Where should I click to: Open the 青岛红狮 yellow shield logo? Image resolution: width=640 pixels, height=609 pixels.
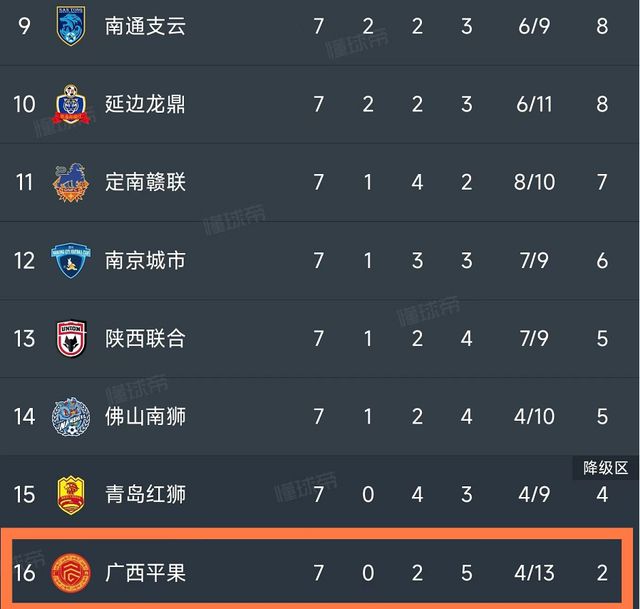pyautogui.click(x=71, y=495)
